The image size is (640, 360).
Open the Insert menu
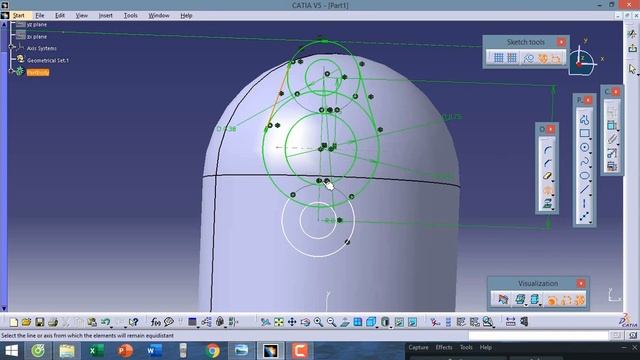pos(105,16)
